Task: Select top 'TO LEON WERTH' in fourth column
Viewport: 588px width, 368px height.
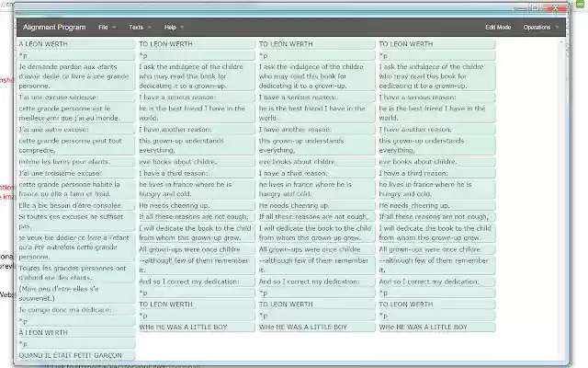Action: point(437,44)
